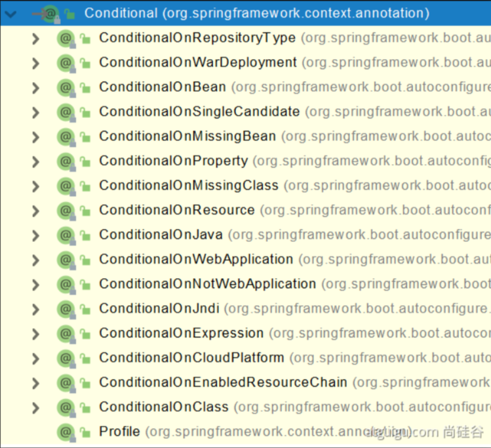Image resolution: width=491 pixels, height=448 pixels.
Task: Select the 'ConditionalOnRepositoryType' entry
Action: (197, 38)
